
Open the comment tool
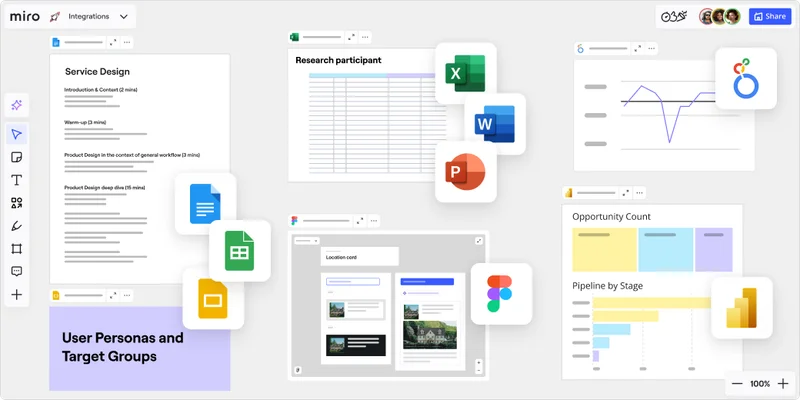pyautogui.click(x=17, y=271)
